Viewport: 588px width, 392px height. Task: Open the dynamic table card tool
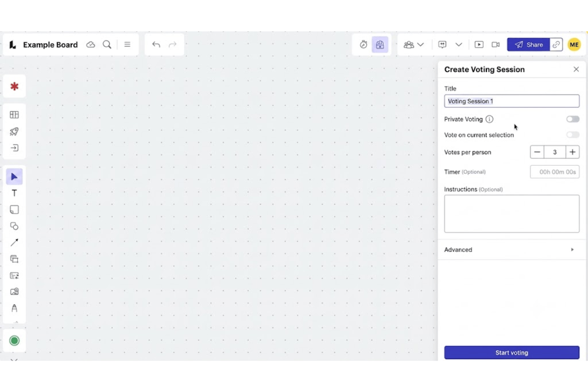point(14,275)
